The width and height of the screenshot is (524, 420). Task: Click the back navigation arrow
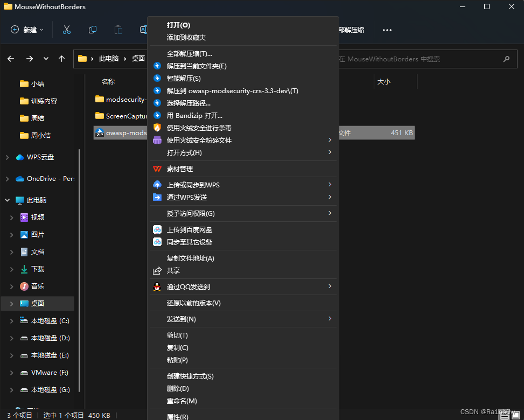point(11,58)
